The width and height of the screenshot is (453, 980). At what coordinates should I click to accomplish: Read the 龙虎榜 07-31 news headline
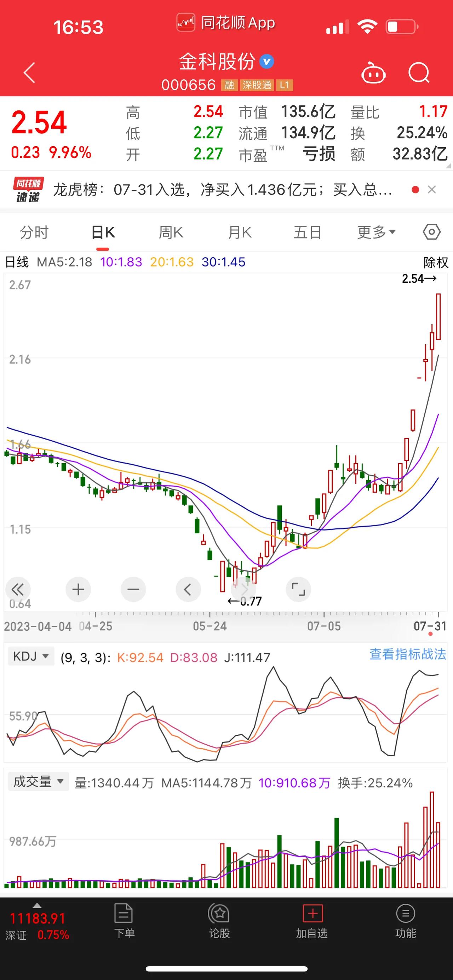click(x=223, y=189)
